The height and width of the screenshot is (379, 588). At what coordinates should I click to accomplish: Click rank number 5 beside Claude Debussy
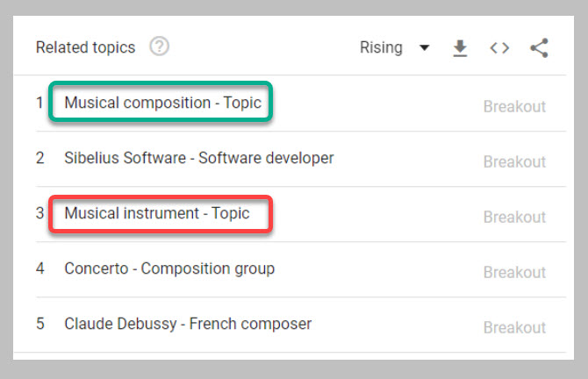[40, 324]
